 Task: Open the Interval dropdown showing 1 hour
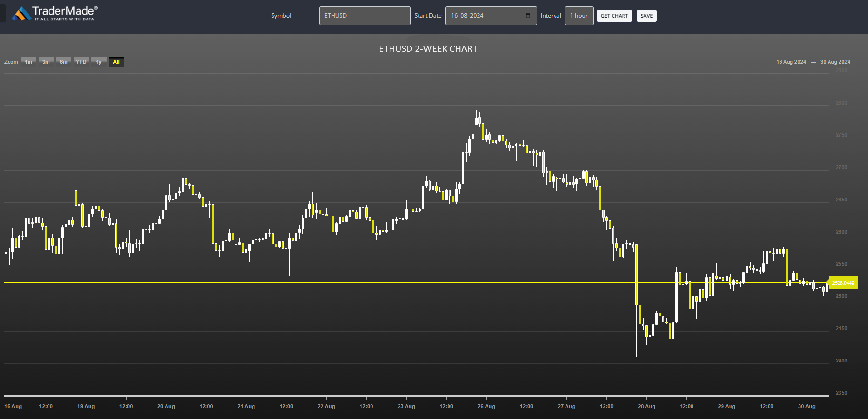(x=579, y=16)
